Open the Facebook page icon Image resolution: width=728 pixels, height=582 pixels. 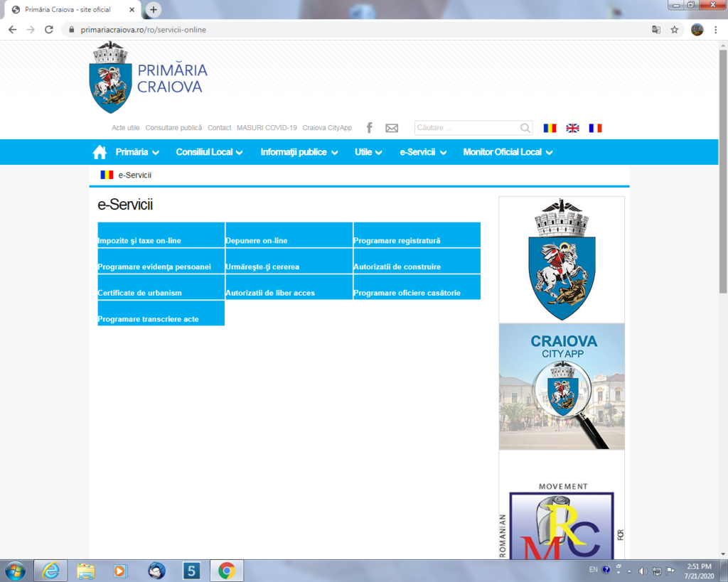369,128
